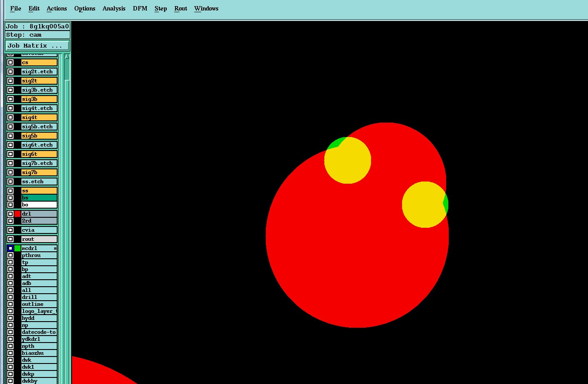Open the Rout menu

coord(181,8)
